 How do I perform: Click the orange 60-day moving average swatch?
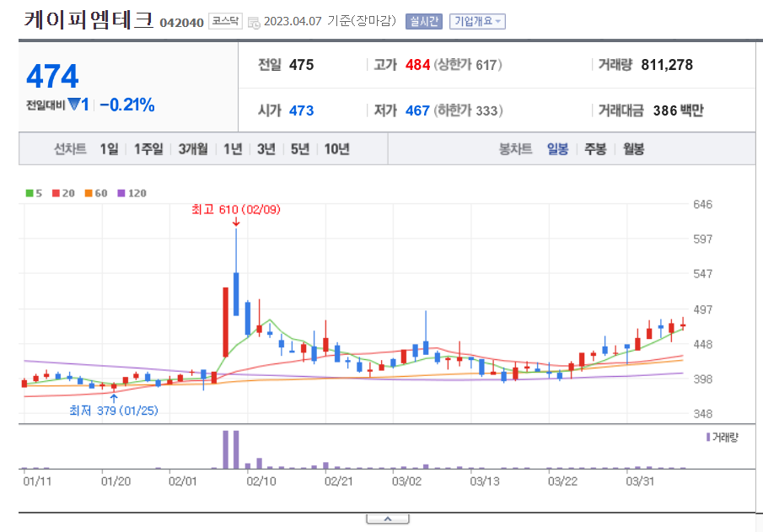point(89,193)
